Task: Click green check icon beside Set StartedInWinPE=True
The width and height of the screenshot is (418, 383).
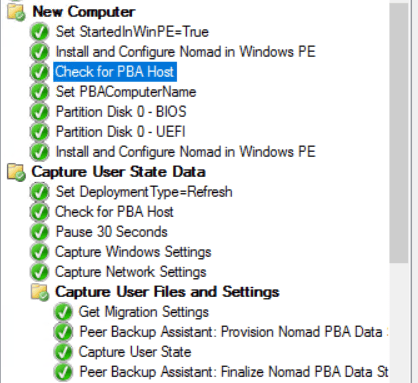Action: coord(39,32)
